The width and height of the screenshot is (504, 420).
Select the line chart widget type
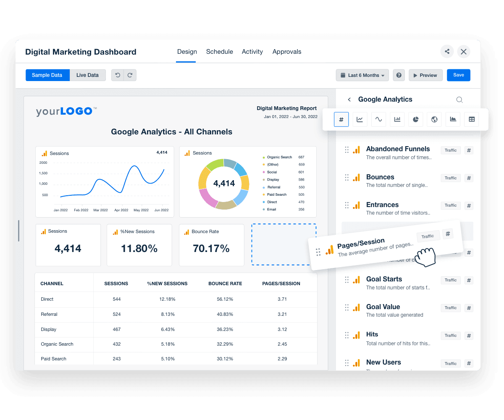[x=360, y=119]
